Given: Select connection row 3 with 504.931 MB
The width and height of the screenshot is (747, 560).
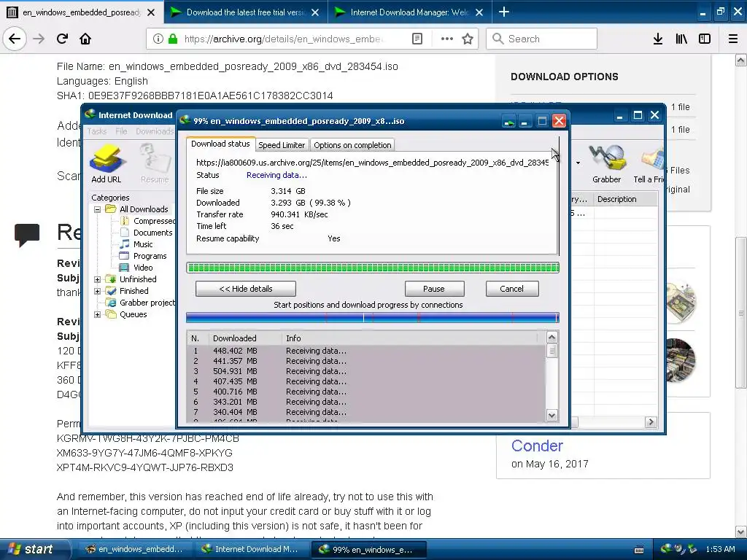Looking at the screenshot, I should tap(366, 371).
